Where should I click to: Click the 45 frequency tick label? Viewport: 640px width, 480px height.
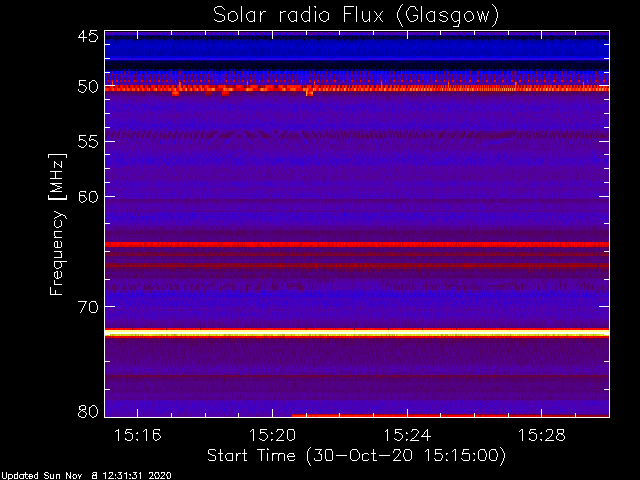[x=88, y=36]
